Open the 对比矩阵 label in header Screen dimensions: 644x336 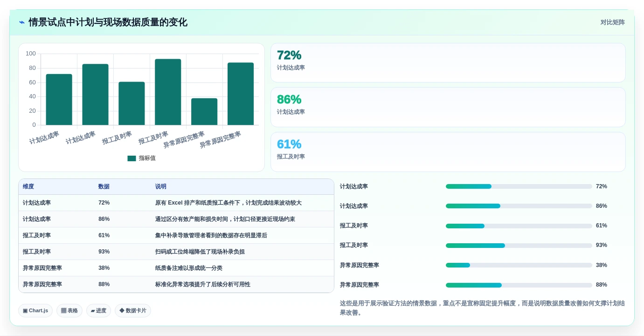pyautogui.click(x=613, y=22)
